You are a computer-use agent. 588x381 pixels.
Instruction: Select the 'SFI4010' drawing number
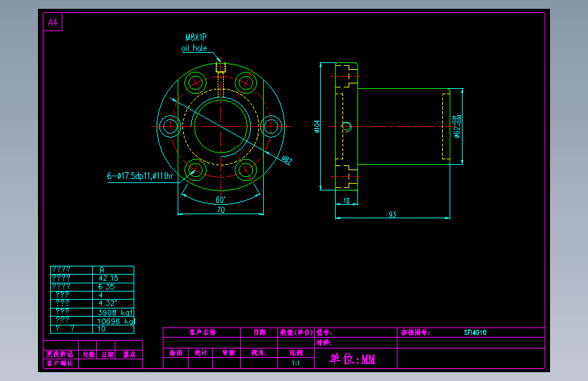coord(475,332)
